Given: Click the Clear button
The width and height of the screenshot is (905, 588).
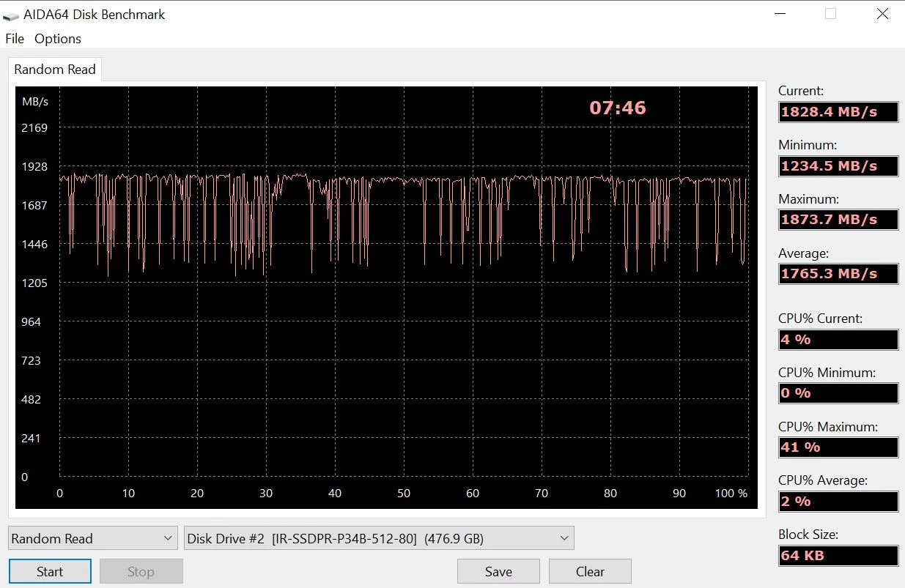Looking at the screenshot, I should click(x=590, y=571).
